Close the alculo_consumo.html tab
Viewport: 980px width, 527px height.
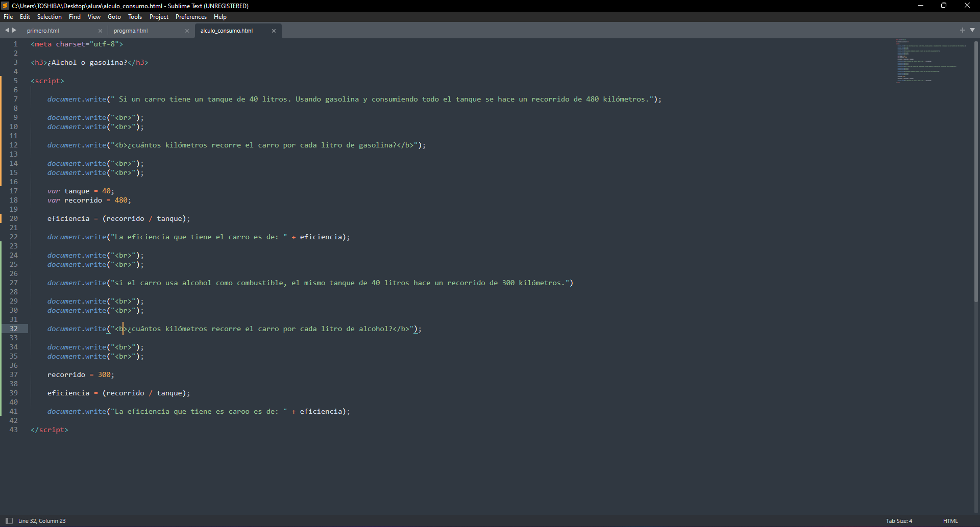pos(274,31)
